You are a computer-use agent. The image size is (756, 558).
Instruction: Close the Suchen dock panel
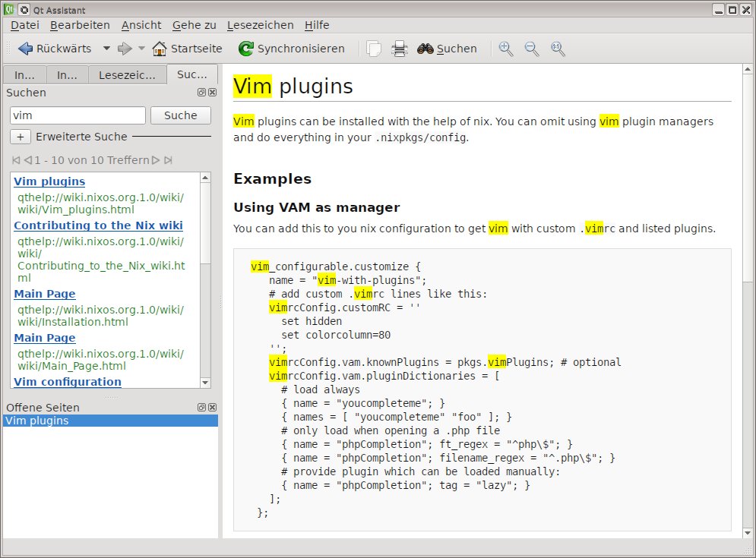pos(213,93)
